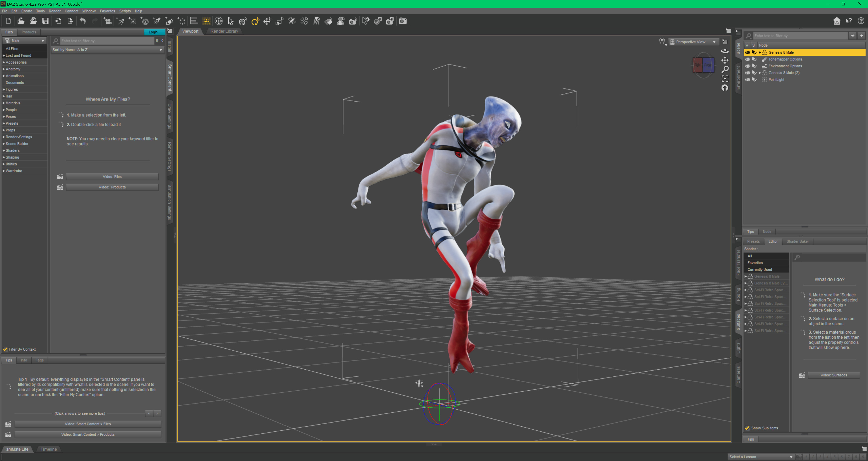868x461 pixels.
Task: Undo the last action
Action: point(83,21)
